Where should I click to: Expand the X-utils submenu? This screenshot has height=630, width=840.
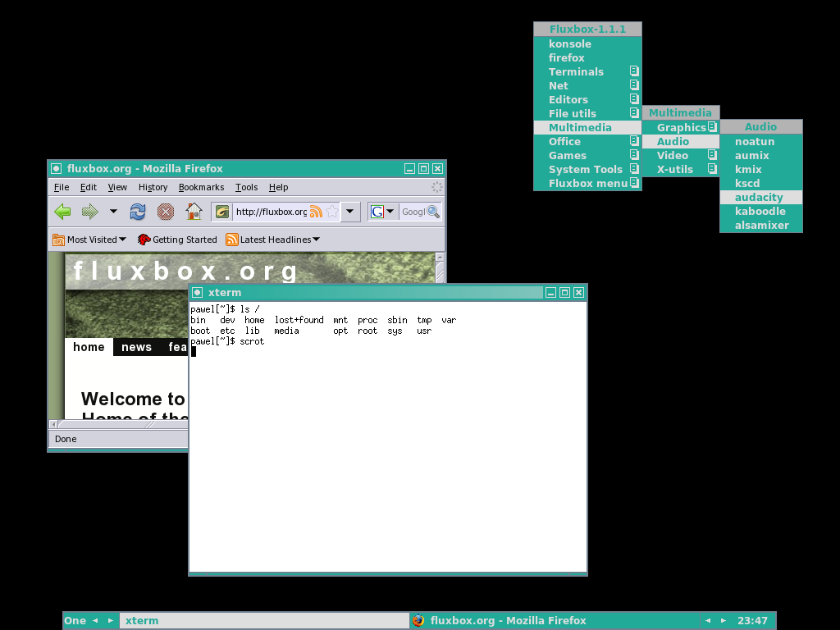[681, 169]
